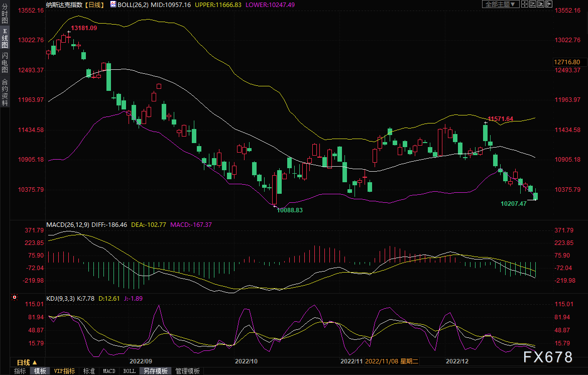Image resolution: width=588 pixels, height=375 pixels.
Task: Click the play-forward chart icon
Action: (540, 4)
